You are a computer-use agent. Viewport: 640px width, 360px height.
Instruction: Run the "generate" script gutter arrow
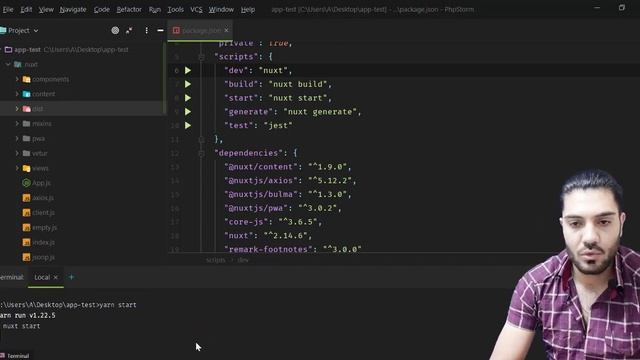(x=188, y=111)
